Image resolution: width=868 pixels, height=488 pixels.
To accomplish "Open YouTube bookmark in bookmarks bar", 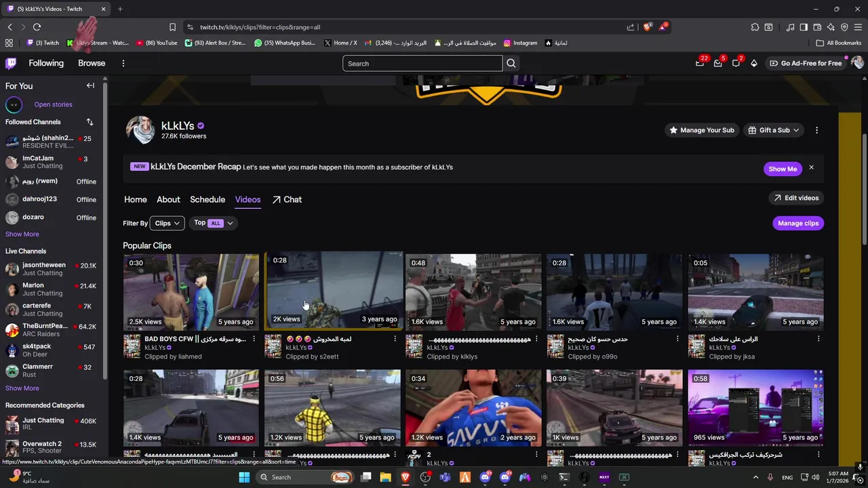I will click(x=157, y=43).
